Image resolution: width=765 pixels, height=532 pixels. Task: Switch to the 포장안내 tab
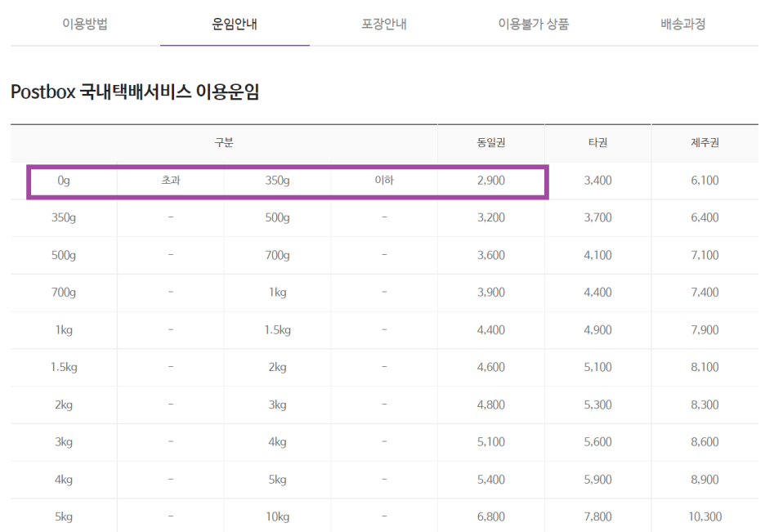[384, 24]
